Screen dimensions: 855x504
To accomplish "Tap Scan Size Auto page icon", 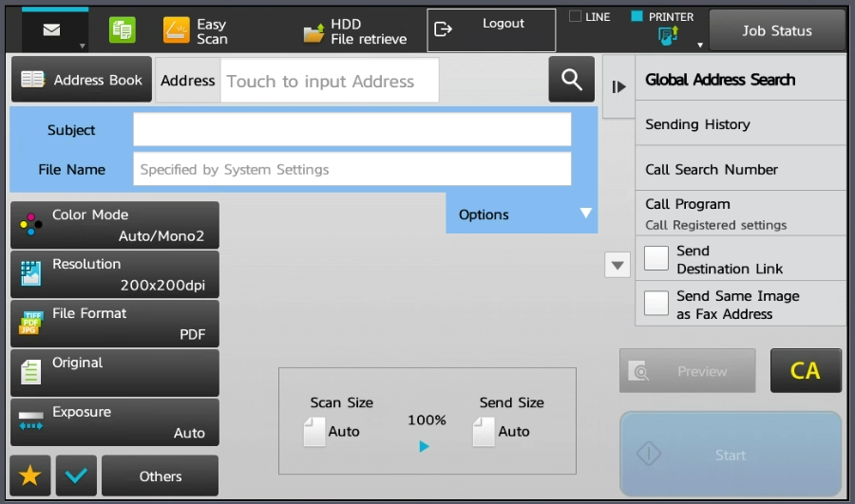I will (x=314, y=432).
